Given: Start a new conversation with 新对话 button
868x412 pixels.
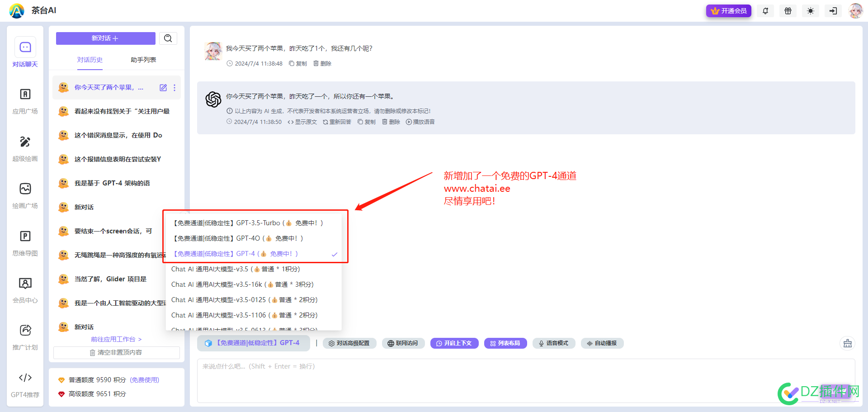Looking at the screenshot, I should tap(105, 38).
